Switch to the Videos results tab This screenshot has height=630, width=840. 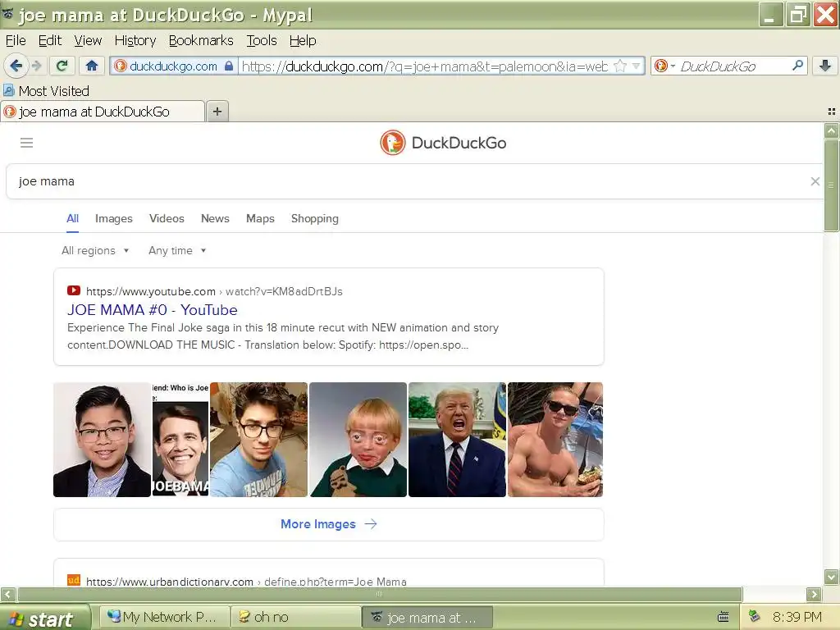click(x=167, y=218)
